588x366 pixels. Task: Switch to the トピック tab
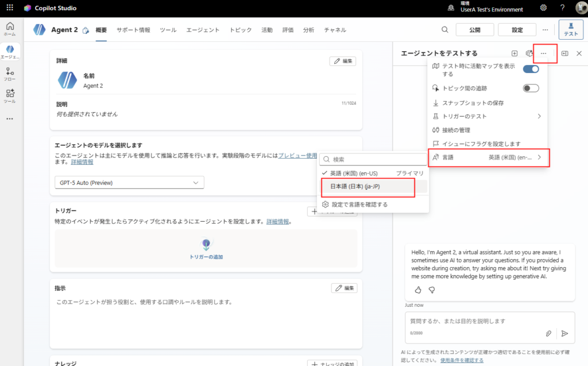[x=240, y=30]
